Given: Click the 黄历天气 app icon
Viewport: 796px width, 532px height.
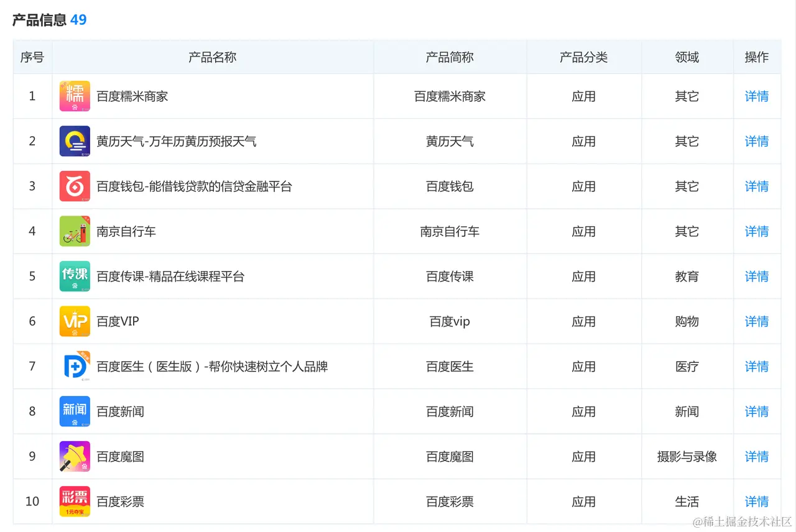Looking at the screenshot, I should click(75, 141).
